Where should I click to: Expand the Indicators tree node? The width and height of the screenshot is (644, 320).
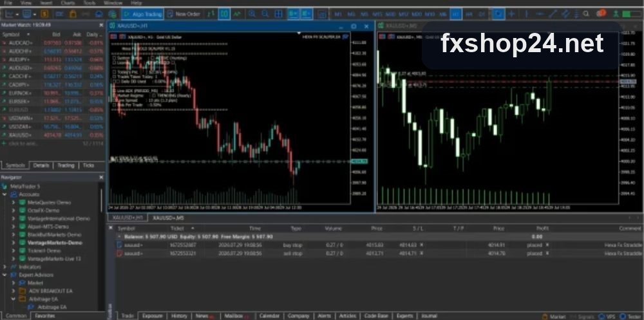pos(5,267)
